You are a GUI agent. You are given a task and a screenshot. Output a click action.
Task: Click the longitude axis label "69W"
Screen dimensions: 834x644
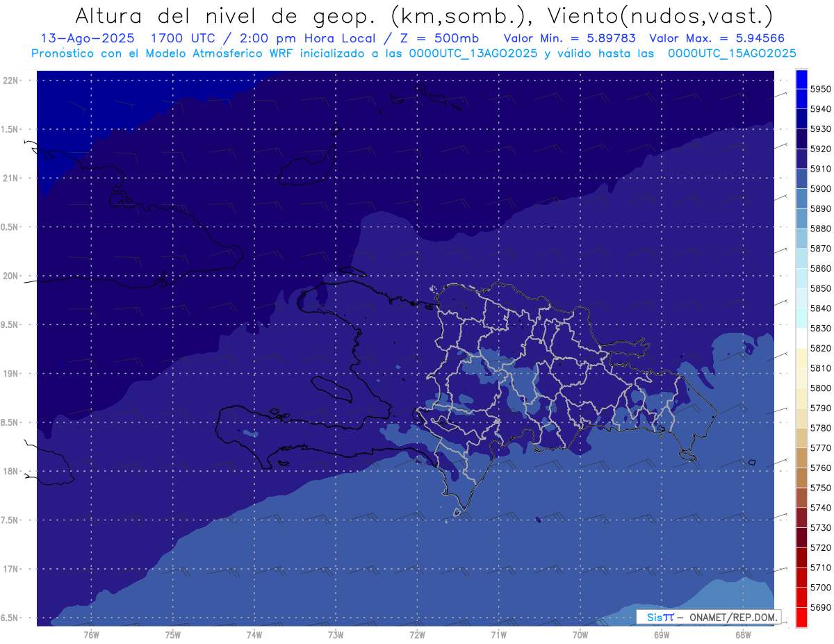click(x=661, y=634)
